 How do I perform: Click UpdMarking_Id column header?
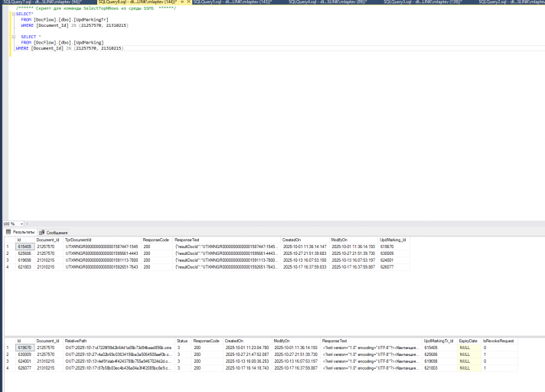tap(393, 240)
